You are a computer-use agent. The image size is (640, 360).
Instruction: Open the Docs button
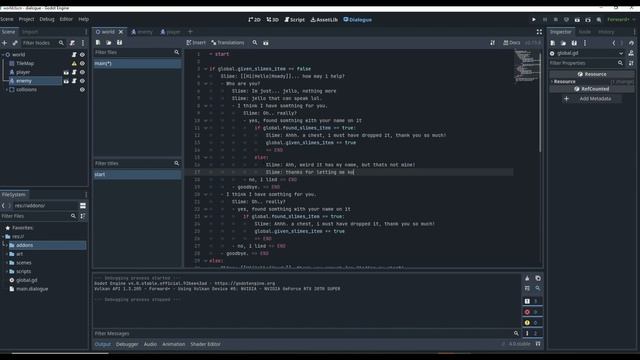point(512,42)
